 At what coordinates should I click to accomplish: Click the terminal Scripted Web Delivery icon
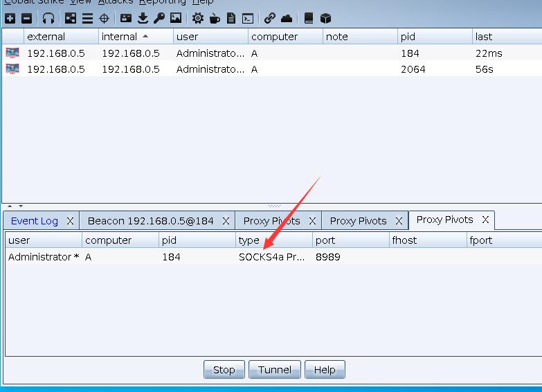[x=248, y=18]
